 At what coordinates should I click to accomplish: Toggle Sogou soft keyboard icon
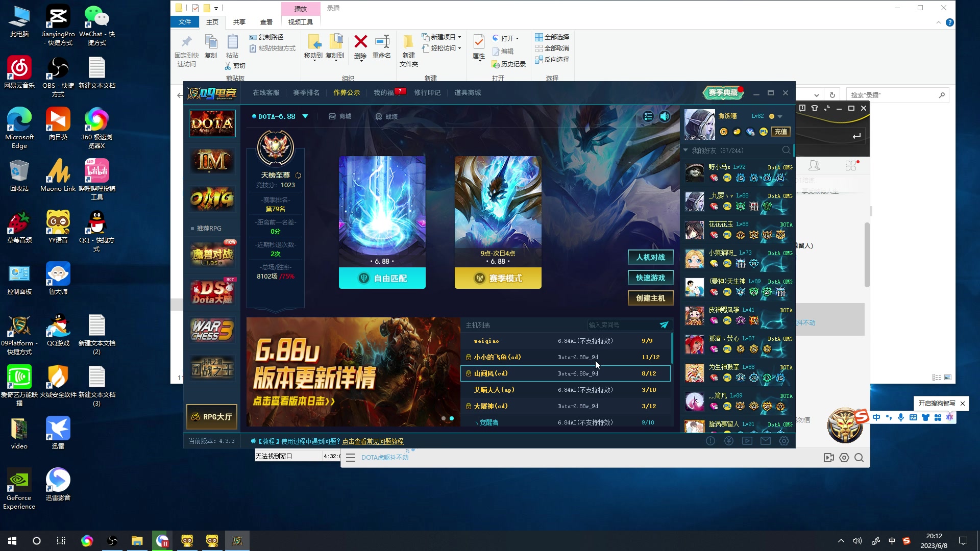(913, 417)
